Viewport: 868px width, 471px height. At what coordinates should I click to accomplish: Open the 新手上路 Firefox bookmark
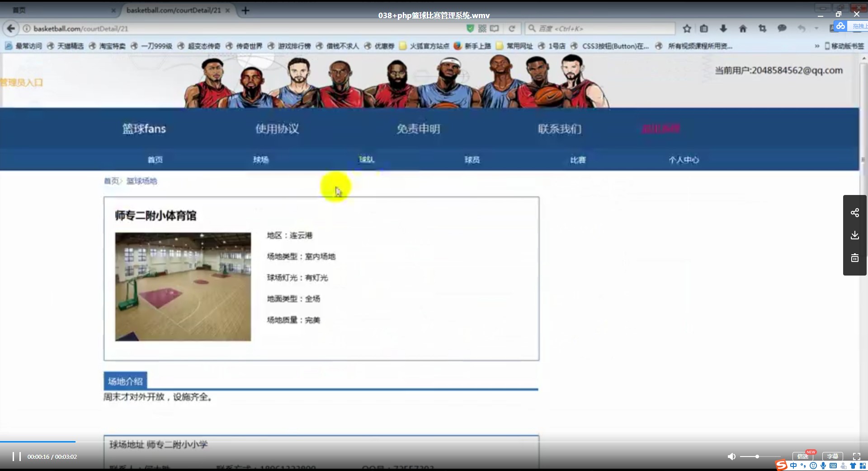472,46
